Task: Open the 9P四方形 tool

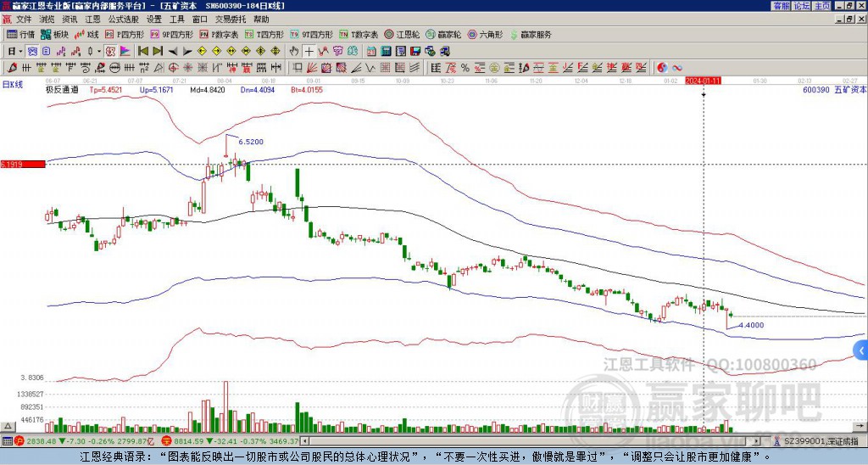Action: (x=171, y=34)
